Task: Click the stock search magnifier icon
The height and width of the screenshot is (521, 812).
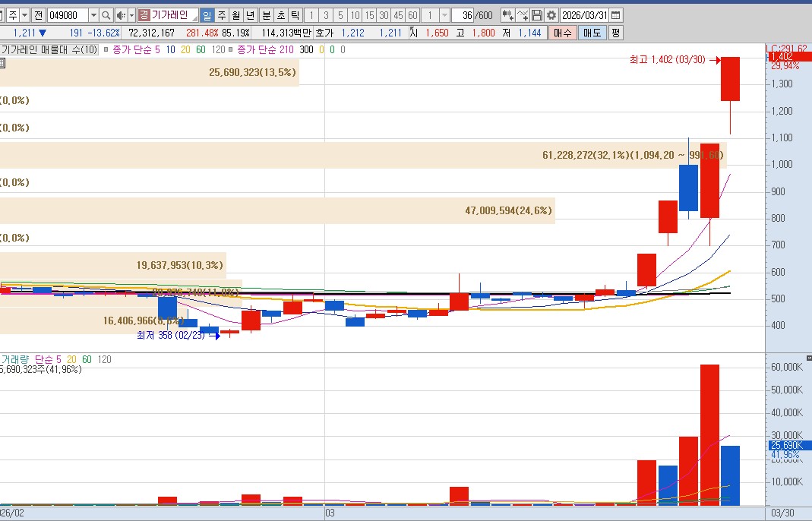Action: [x=106, y=15]
